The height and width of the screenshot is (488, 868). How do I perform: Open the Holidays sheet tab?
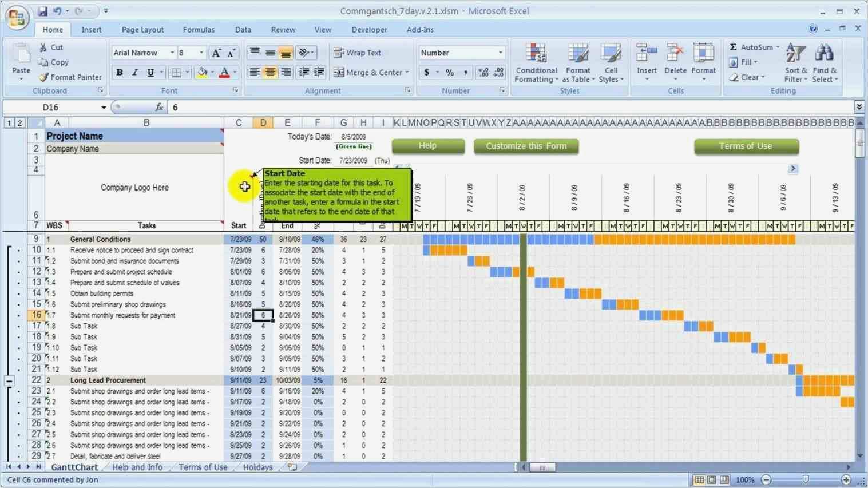click(257, 467)
